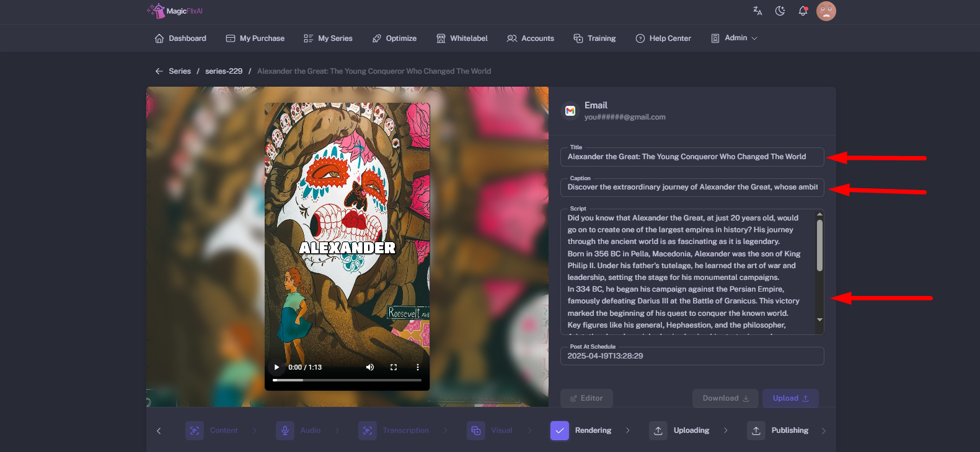Enter fullscreen video mode
The image size is (980, 452).
pyautogui.click(x=393, y=367)
